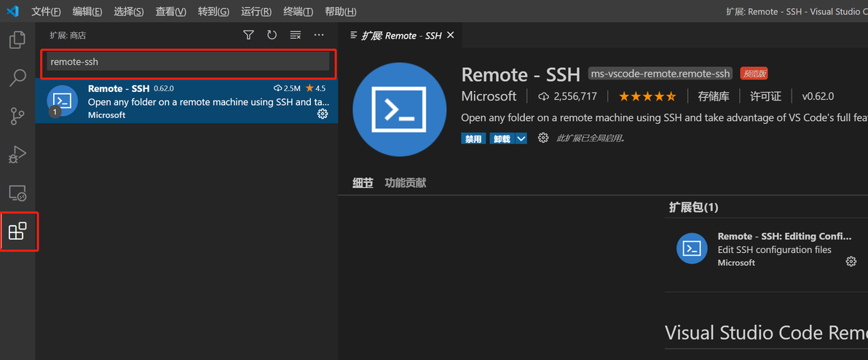Open the Source Control view
868x360 pixels.
(x=17, y=117)
